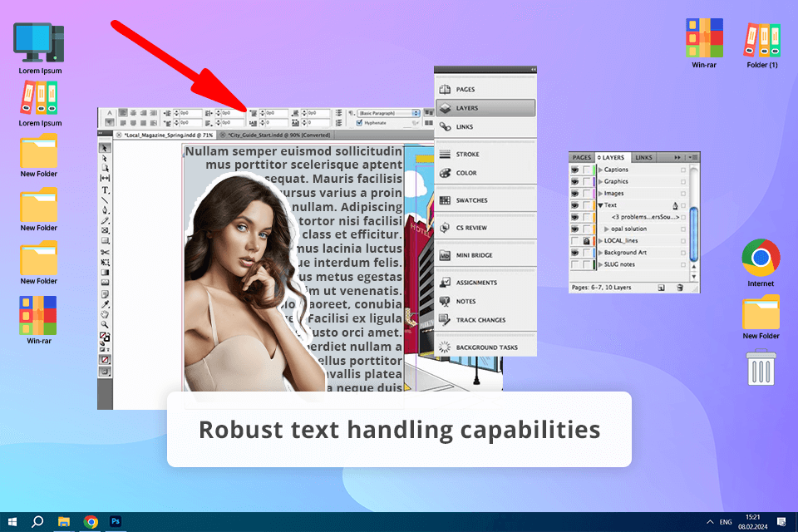
Task: Open Mini Bridge panel icon
Action: pos(445,255)
